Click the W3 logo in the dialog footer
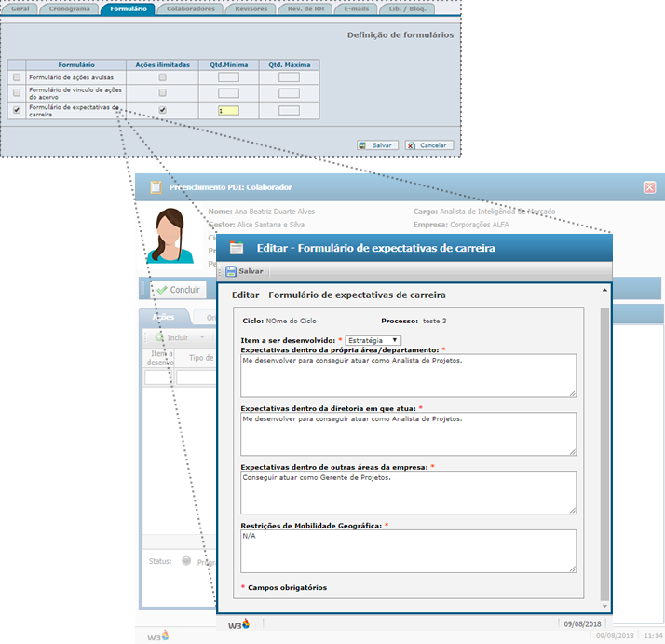 pos(239,623)
